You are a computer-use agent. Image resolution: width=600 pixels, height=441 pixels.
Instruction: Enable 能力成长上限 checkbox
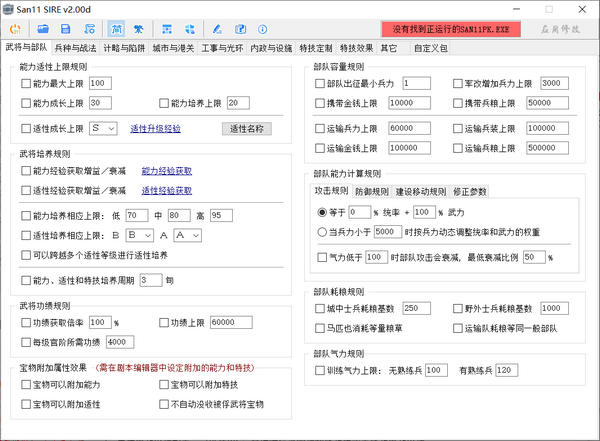coord(26,103)
